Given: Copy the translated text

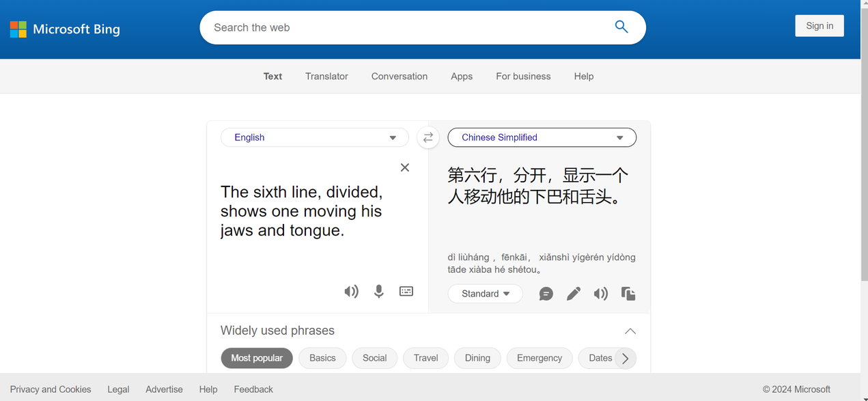Looking at the screenshot, I should [628, 294].
